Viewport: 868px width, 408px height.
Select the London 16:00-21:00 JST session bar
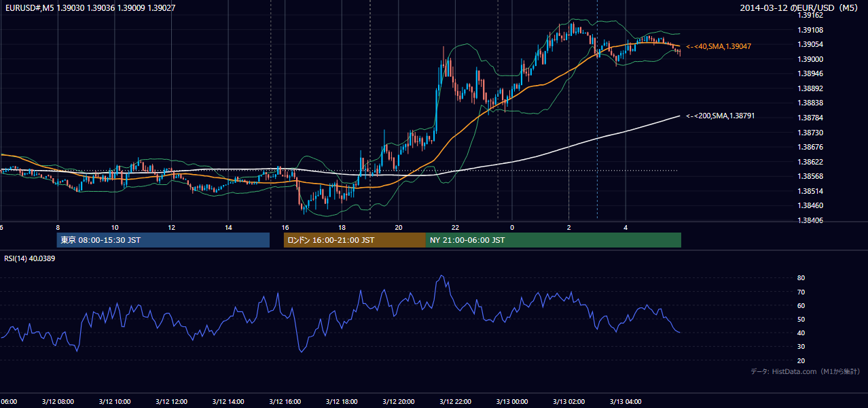(355, 240)
